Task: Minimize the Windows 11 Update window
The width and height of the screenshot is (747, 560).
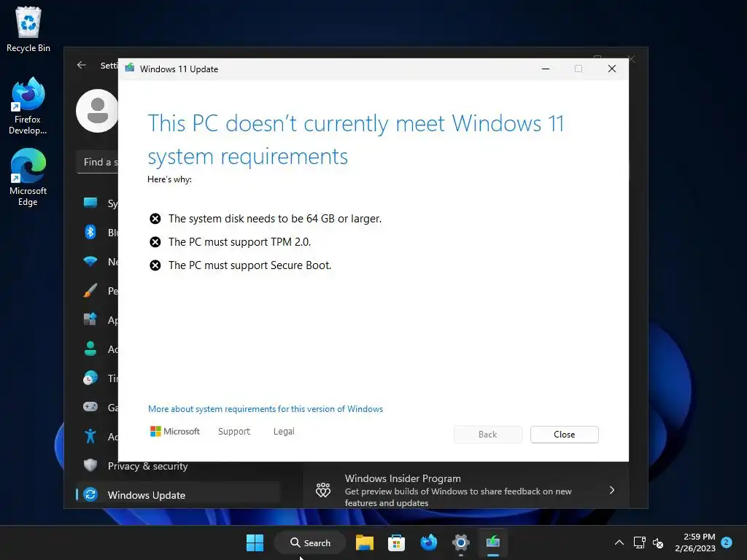Action: pos(546,69)
